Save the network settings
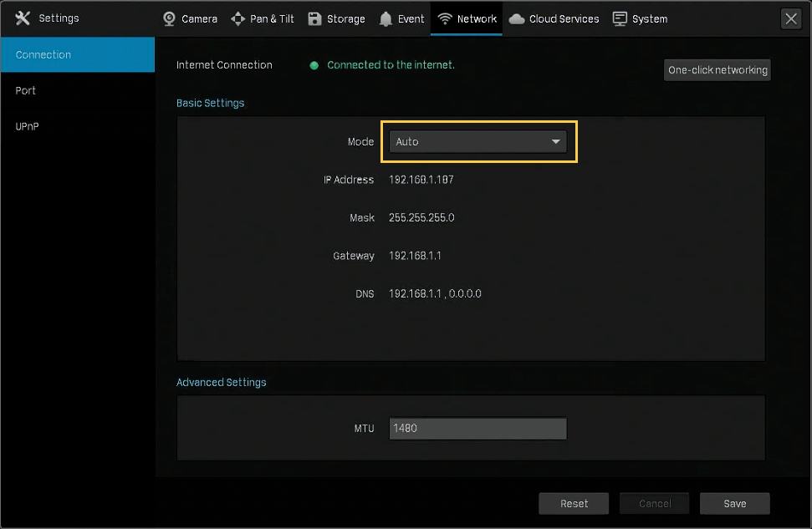Viewport: 812px width, 529px height. pyautogui.click(x=734, y=503)
